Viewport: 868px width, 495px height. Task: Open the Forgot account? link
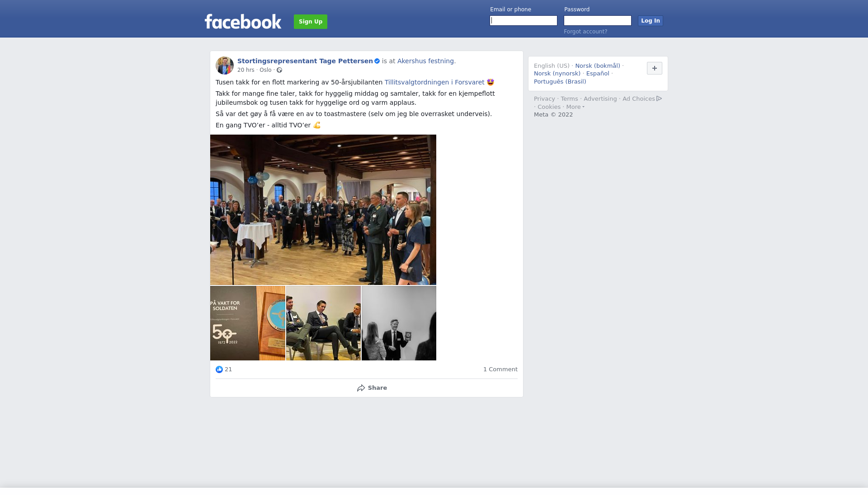click(x=585, y=32)
